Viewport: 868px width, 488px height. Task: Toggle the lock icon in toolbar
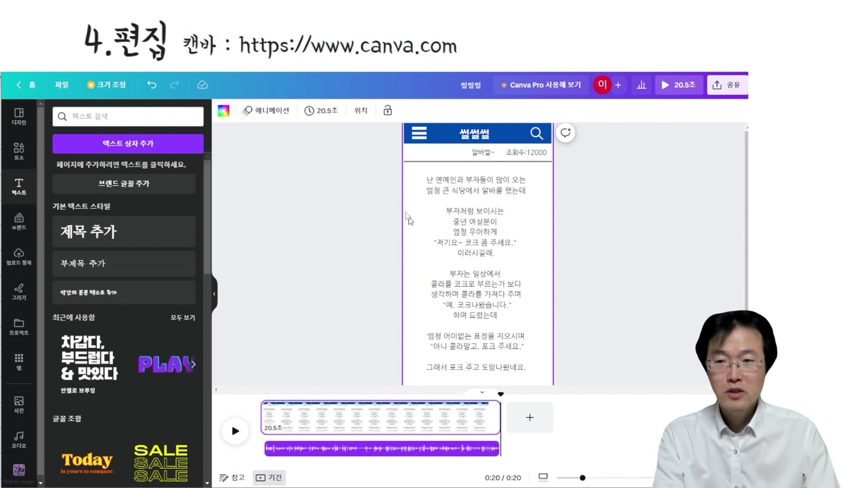point(387,110)
